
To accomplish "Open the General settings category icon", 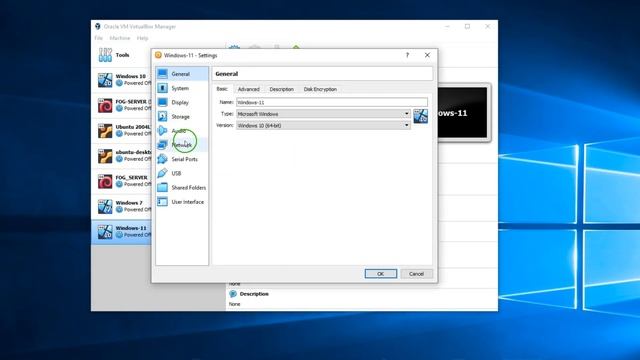I will [162, 73].
